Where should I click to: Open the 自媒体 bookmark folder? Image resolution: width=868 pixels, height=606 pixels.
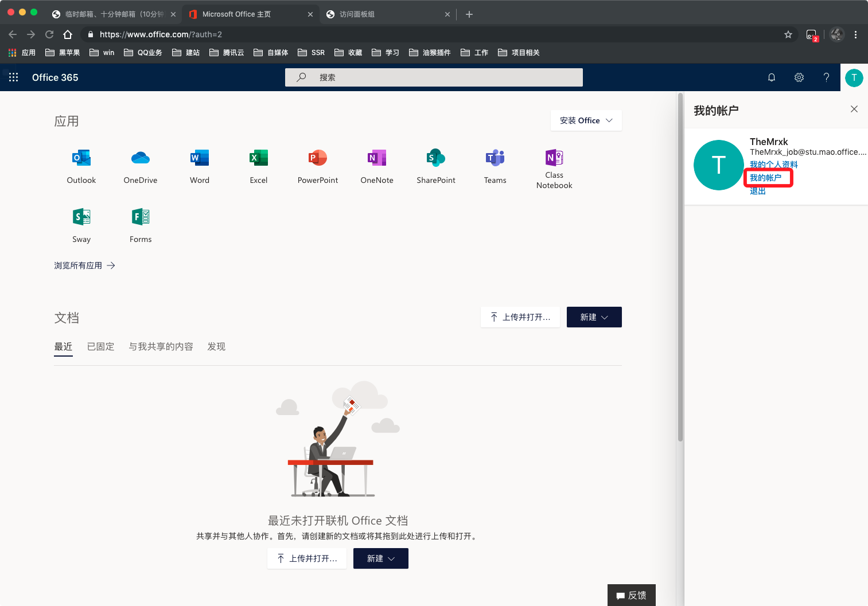pos(271,53)
